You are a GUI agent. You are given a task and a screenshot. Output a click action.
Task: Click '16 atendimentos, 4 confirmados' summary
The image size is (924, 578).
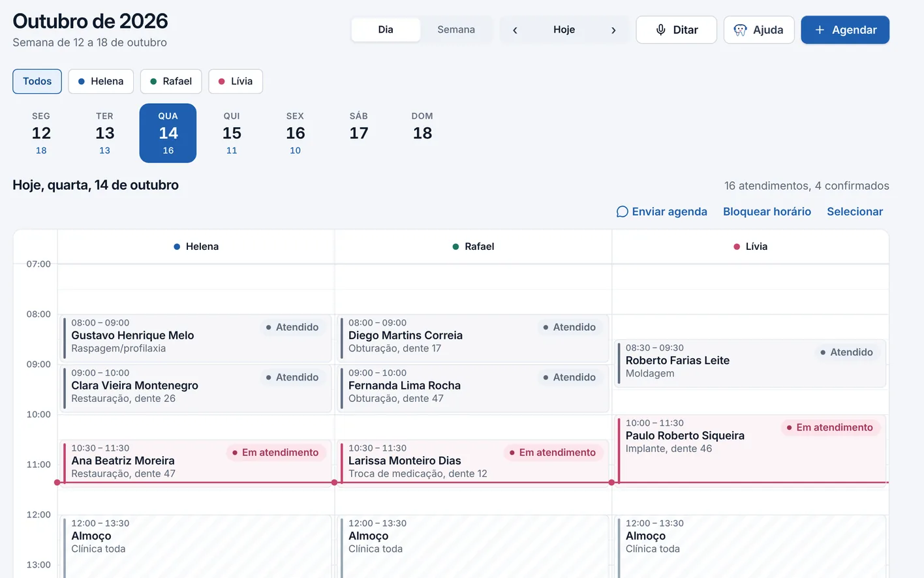pos(807,186)
